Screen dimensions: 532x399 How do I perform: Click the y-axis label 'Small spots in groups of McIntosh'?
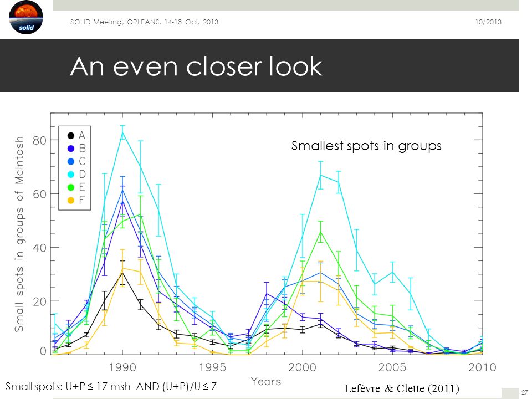(x=19, y=234)
